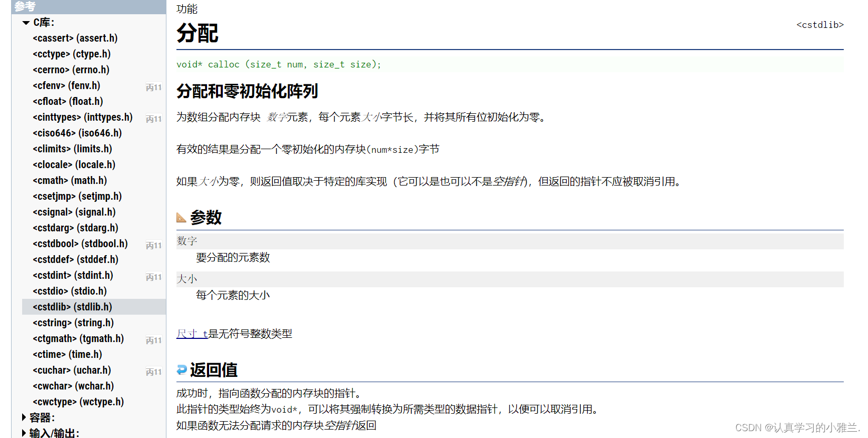The height and width of the screenshot is (438, 868).
Task: Open <ctime> (time.h) reference
Action: click(67, 354)
